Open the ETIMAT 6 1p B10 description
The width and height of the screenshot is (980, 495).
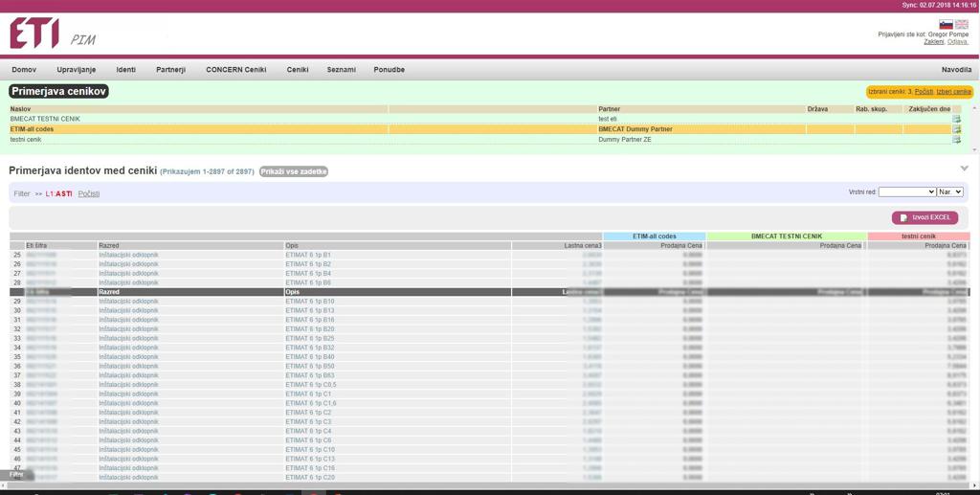(x=310, y=302)
